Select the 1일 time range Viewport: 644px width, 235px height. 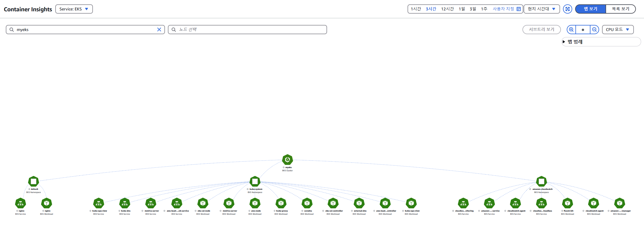[x=462, y=9]
